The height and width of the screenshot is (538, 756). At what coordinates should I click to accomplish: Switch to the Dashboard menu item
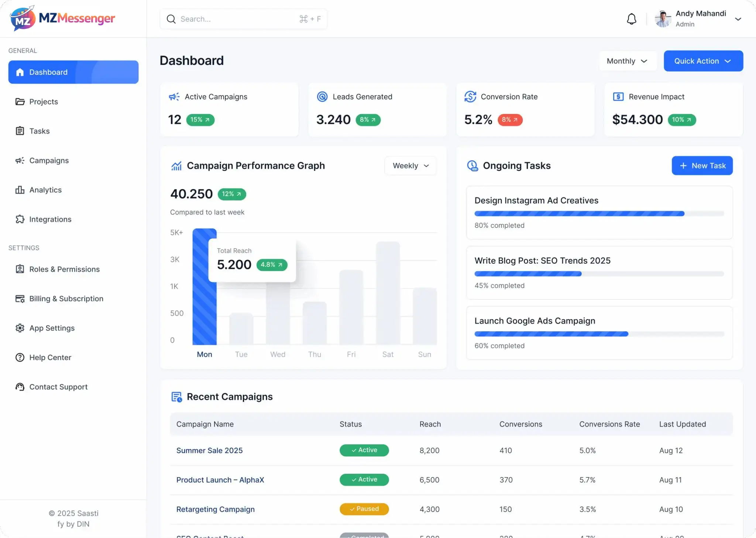[48, 72]
